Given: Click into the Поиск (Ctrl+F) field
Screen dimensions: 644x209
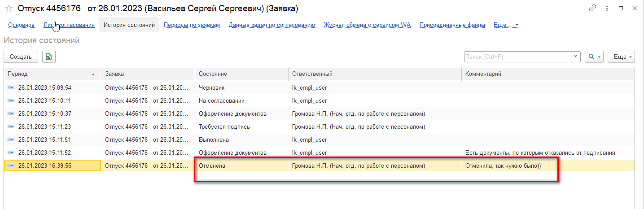Looking at the screenshot, I should [517, 57].
